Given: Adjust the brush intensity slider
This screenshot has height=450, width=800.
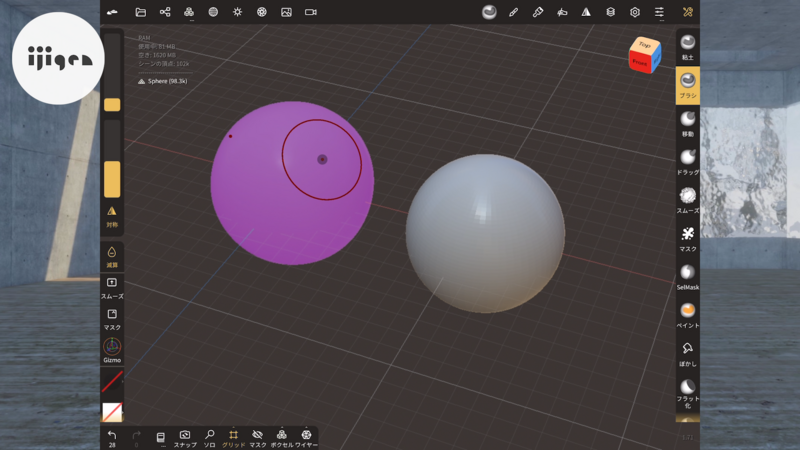Looking at the screenshot, I should (112, 159).
